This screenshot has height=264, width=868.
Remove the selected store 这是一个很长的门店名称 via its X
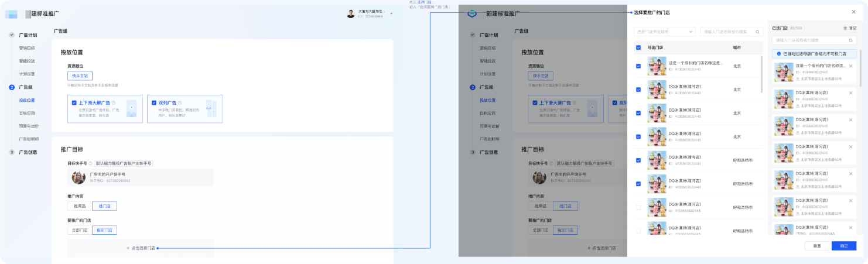pos(851,66)
